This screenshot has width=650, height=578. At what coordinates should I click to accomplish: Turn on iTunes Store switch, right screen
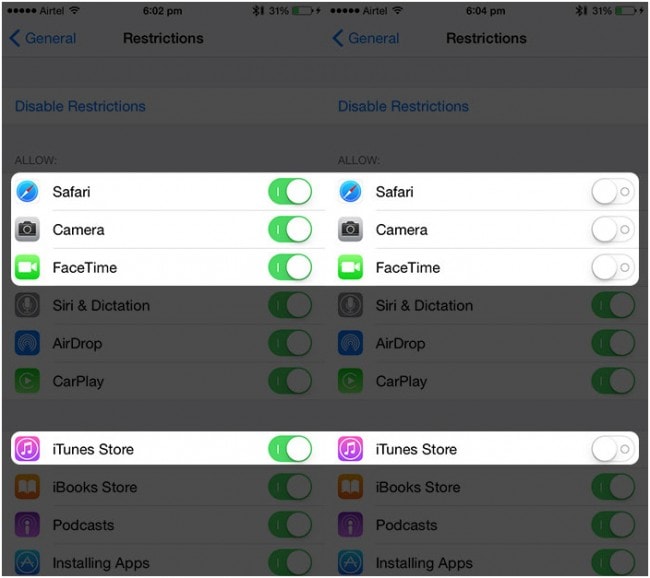(x=612, y=449)
